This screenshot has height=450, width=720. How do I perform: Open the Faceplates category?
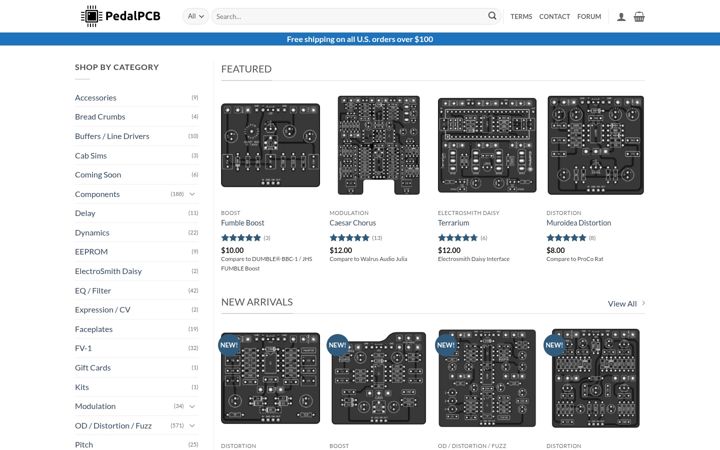coord(94,329)
